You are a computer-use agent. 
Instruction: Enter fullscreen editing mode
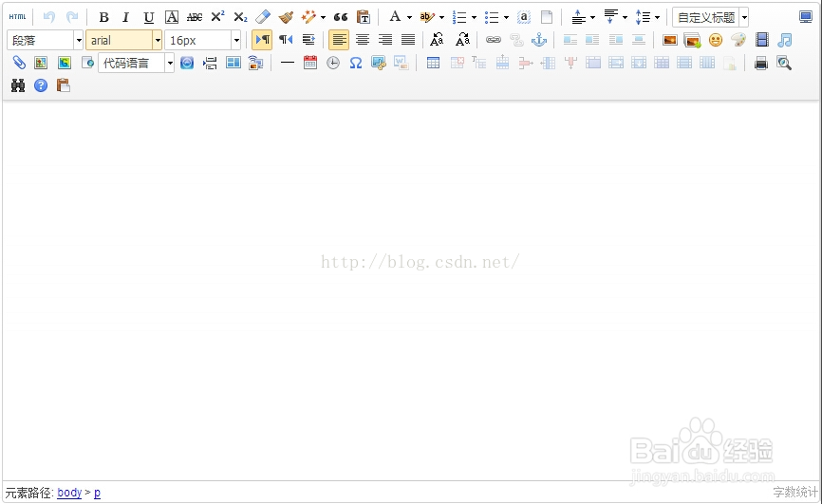[x=806, y=17]
